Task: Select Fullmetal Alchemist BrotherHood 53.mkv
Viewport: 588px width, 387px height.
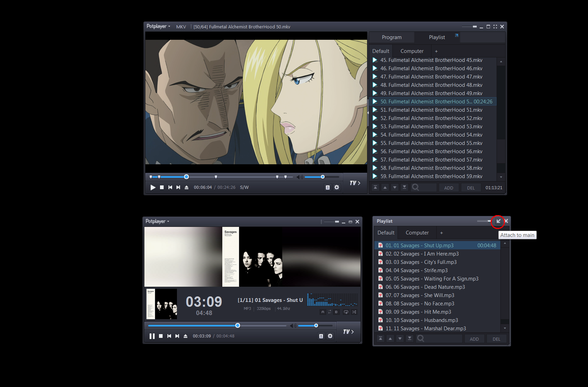Action: click(433, 127)
